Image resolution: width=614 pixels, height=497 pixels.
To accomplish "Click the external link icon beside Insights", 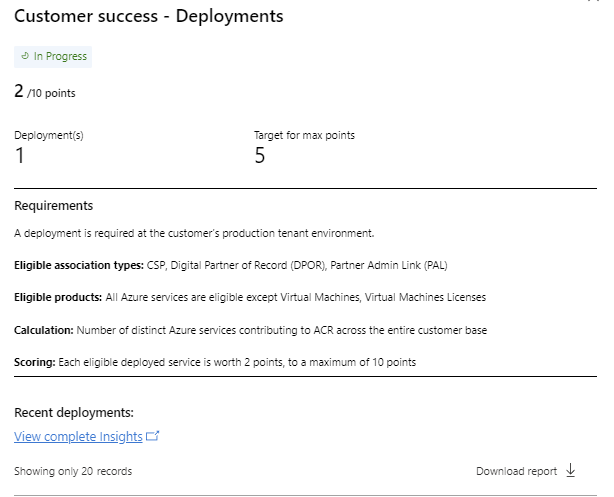I will [152, 436].
